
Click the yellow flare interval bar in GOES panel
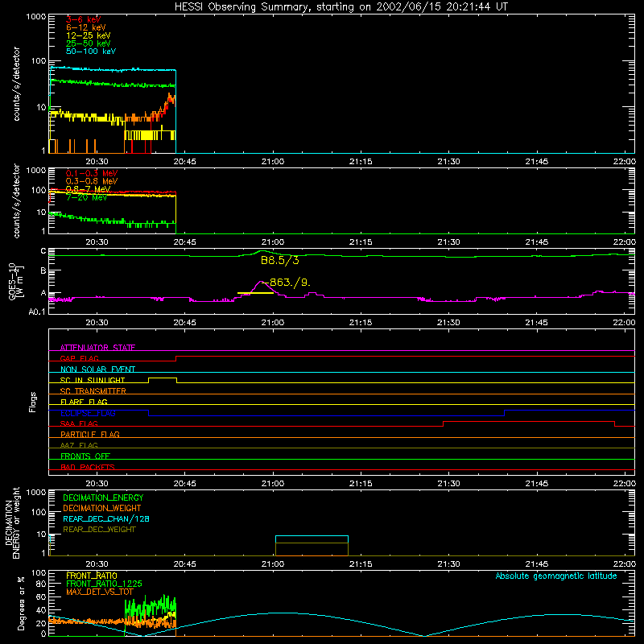point(255,293)
